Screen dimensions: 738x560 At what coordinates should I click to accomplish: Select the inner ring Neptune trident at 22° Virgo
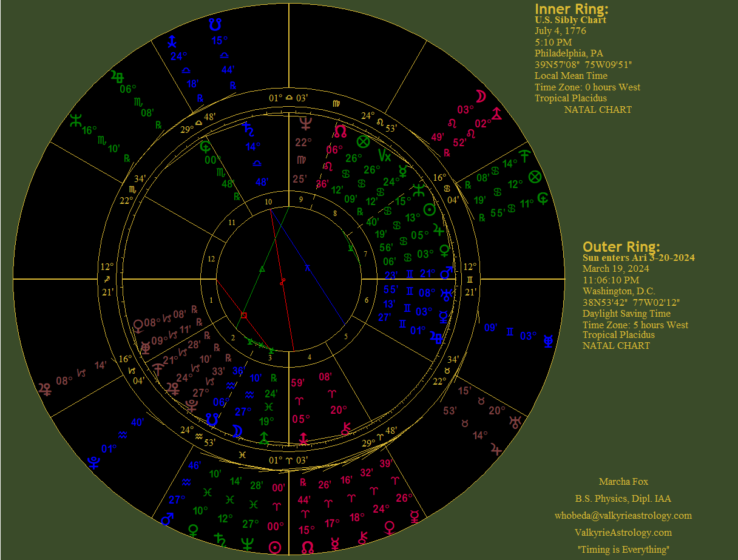pyautogui.click(x=305, y=124)
